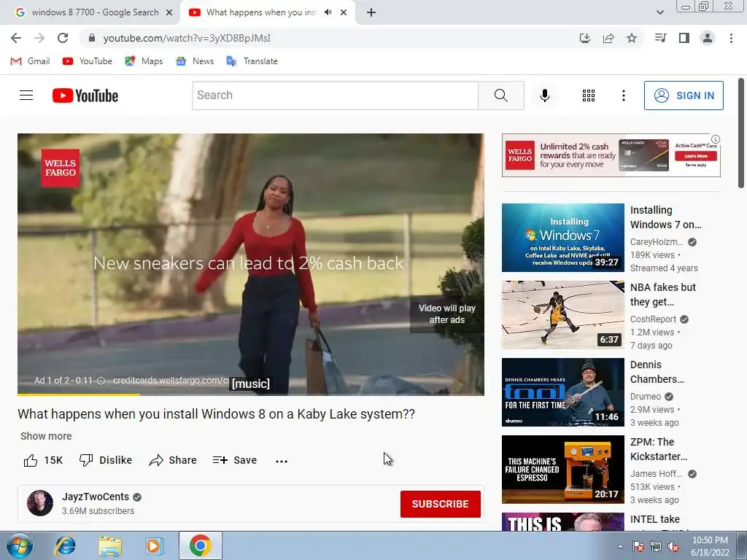The image size is (747, 560).
Task: Open the Windows Start menu
Action: click(20, 545)
